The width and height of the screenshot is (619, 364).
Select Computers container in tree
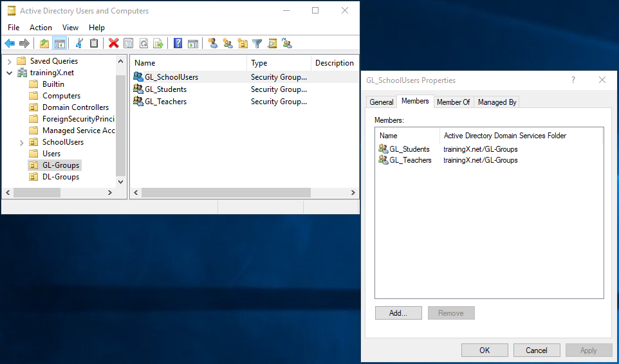55,95
